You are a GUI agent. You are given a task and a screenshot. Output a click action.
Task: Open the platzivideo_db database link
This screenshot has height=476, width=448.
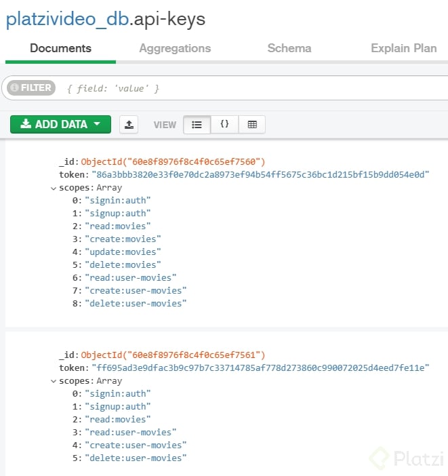[65, 19]
